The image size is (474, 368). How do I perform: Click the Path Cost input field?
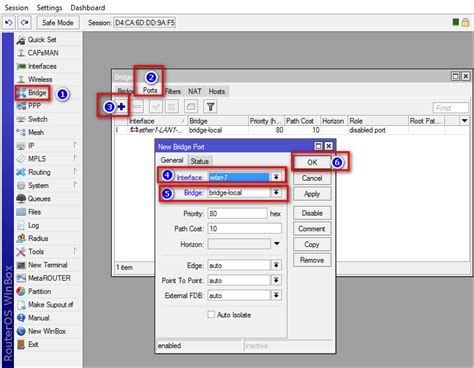[x=244, y=229]
